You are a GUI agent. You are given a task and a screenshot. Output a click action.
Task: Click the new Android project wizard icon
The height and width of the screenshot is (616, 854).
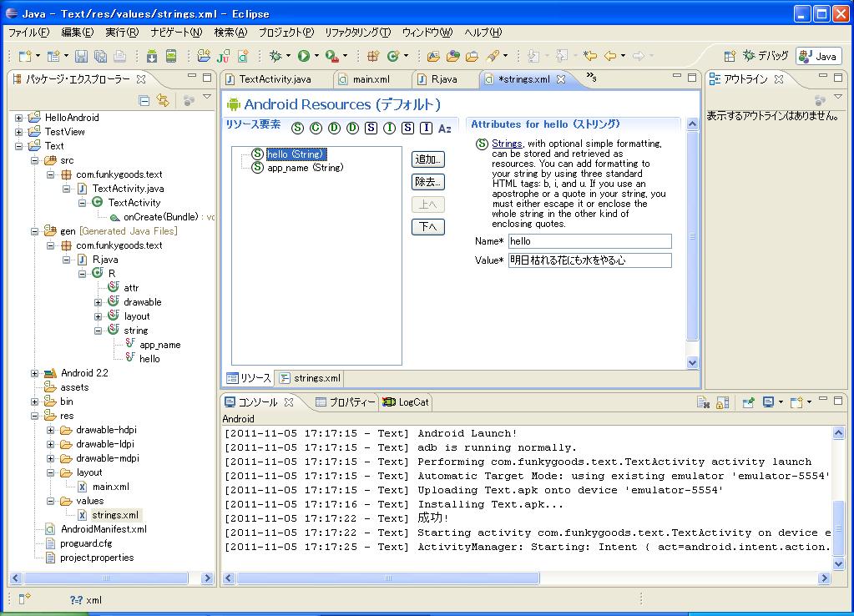click(205, 56)
